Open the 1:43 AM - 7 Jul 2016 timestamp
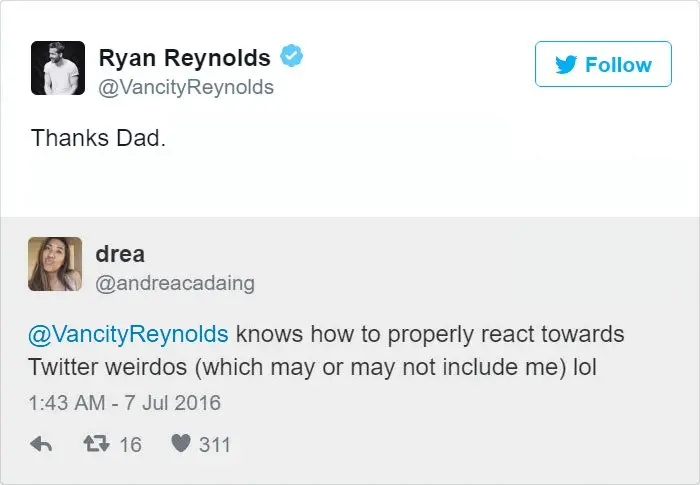Image resolution: width=700 pixels, height=485 pixels. [x=126, y=404]
